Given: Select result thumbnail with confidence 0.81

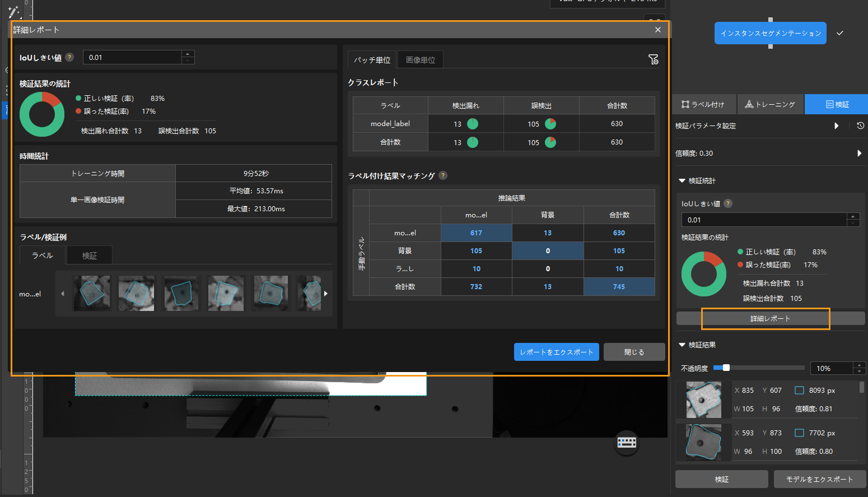Looking at the screenshot, I should pos(703,400).
